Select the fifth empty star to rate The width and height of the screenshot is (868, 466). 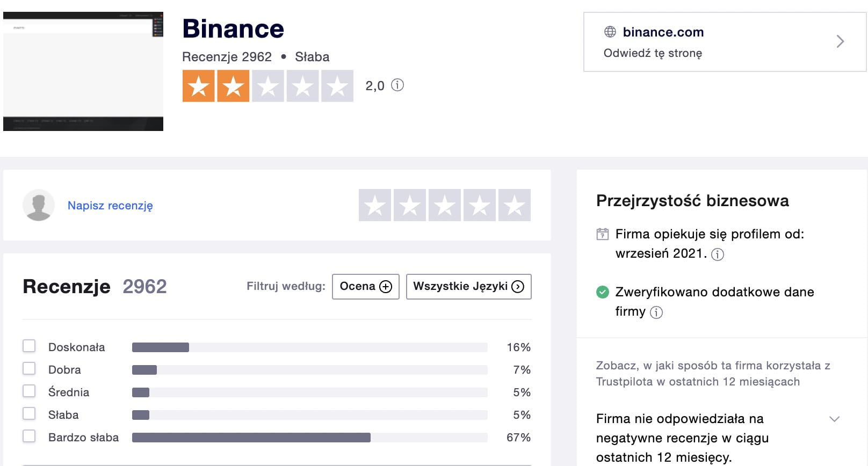pyautogui.click(x=515, y=205)
